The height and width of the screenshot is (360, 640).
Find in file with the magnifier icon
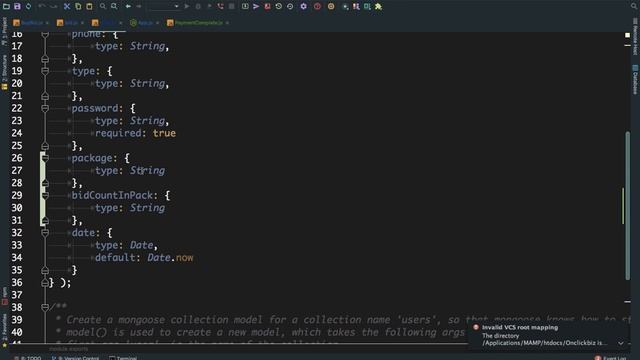pyautogui.click(x=103, y=6)
